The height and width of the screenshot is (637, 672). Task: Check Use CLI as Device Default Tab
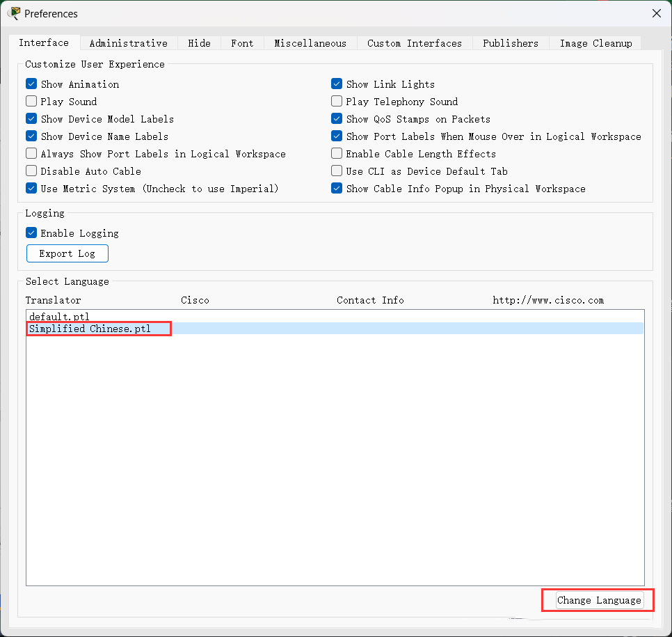coord(337,171)
